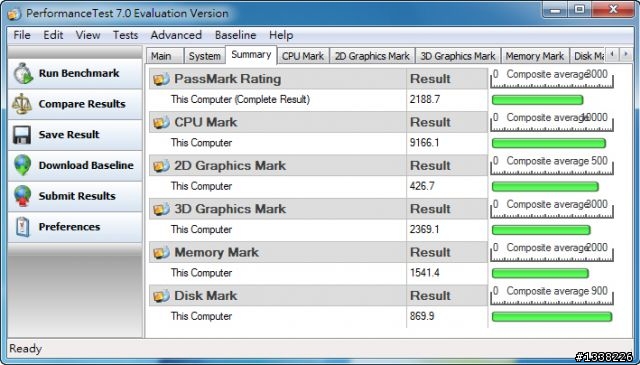This screenshot has height=365, width=640.
Task: Click the 426.7 2D Graphics value
Action: tap(422, 186)
